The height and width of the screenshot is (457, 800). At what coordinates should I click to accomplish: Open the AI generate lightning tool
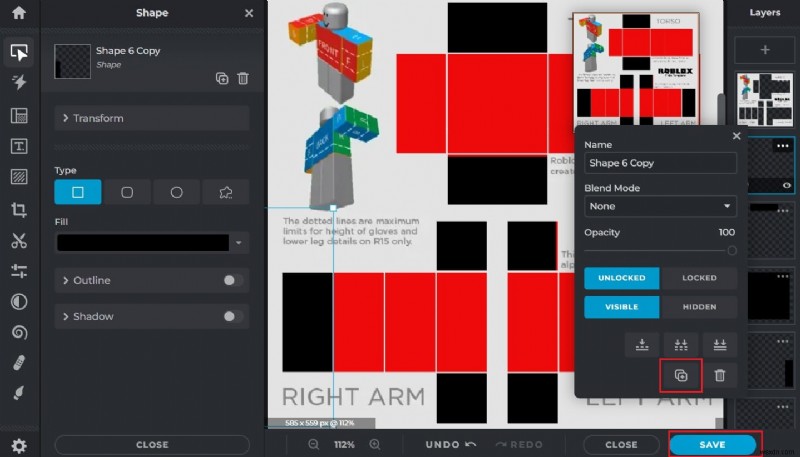19,82
